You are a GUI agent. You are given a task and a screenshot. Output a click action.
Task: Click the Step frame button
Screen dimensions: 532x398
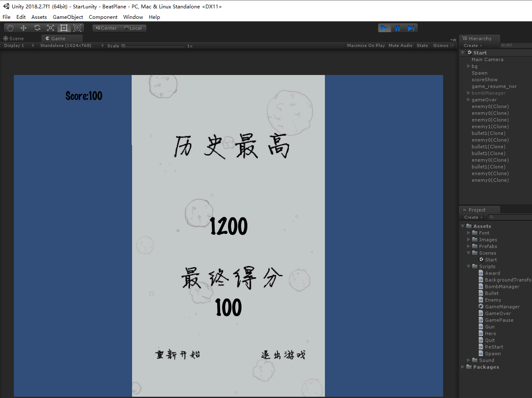pos(411,28)
